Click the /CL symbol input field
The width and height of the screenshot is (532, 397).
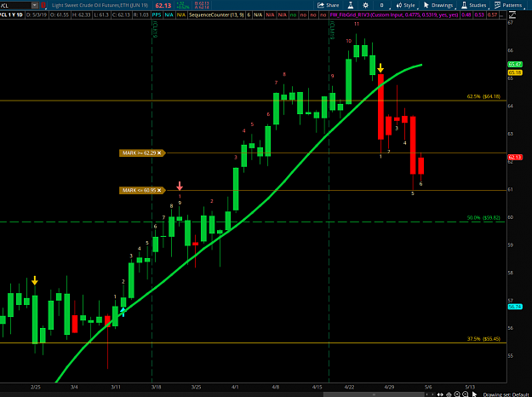pos(15,5)
